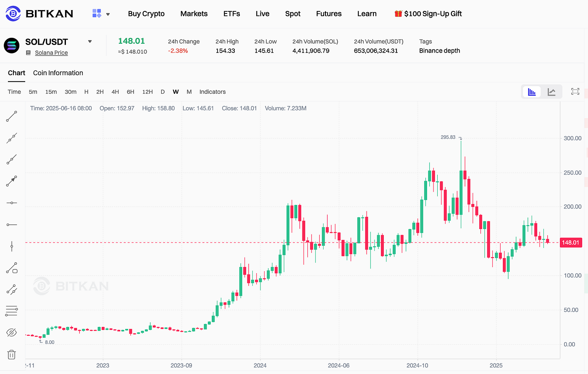Open the Solana Price link
588x374 pixels.
click(51, 53)
